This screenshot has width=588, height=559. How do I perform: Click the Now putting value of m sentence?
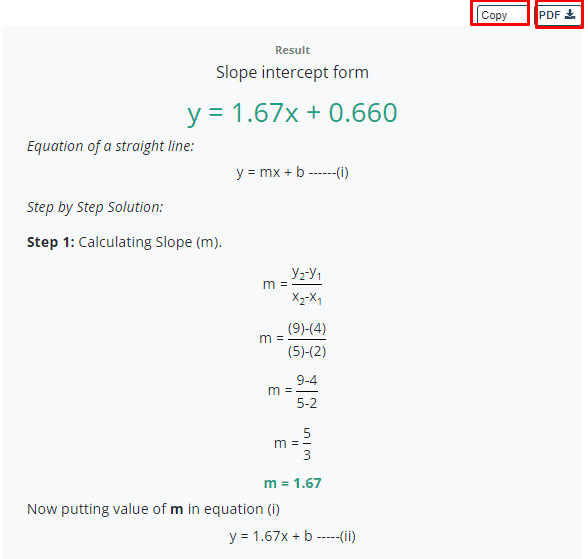pos(153,509)
